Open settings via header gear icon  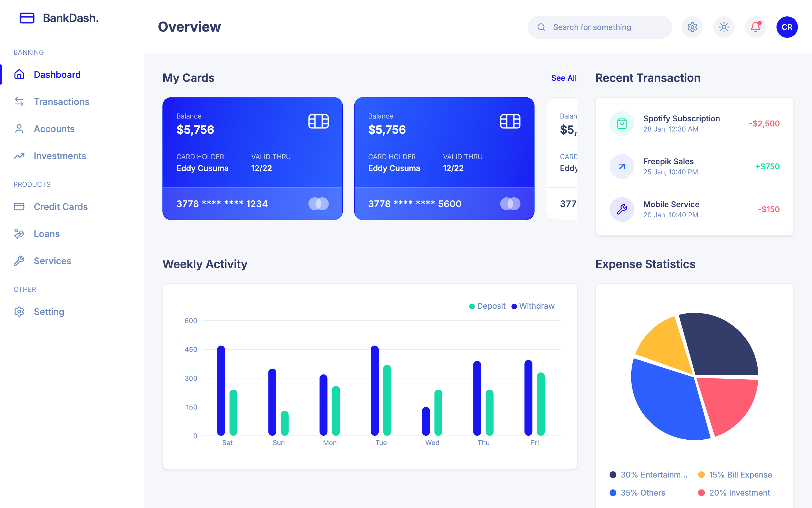[x=692, y=27]
